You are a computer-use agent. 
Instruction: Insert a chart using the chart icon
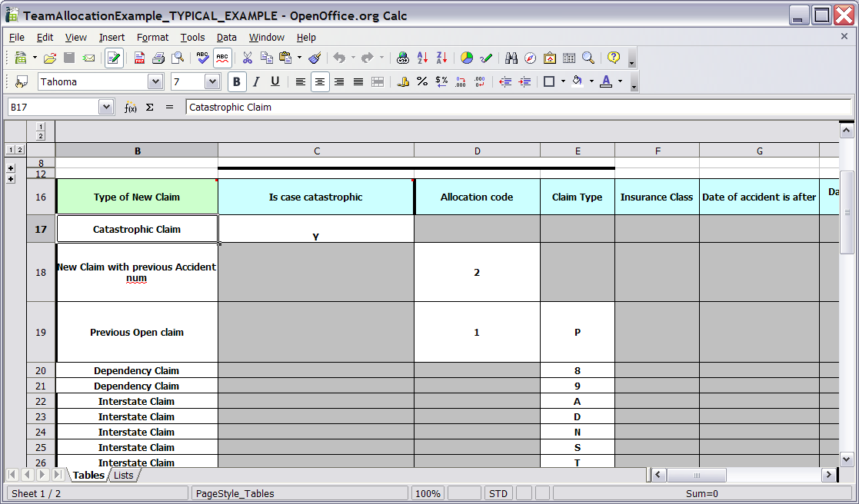coord(467,58)
